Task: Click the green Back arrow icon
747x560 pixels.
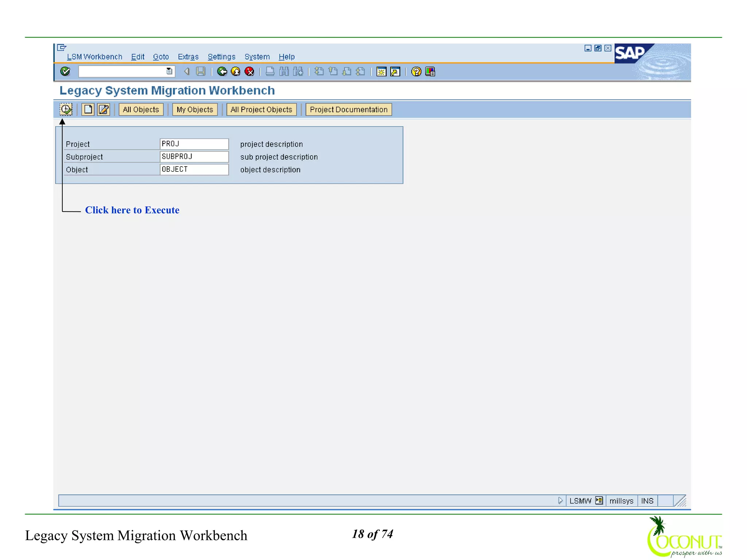Action: (x=222, y=71)
